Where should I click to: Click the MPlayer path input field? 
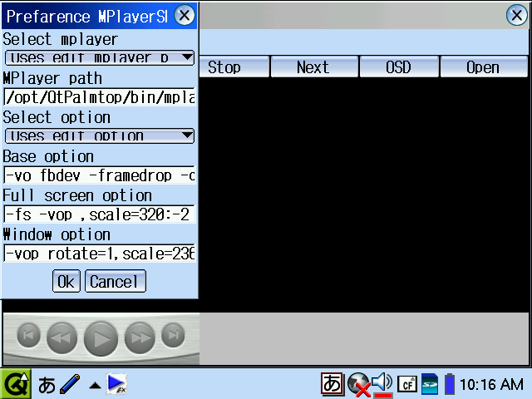tap(100, 97)
